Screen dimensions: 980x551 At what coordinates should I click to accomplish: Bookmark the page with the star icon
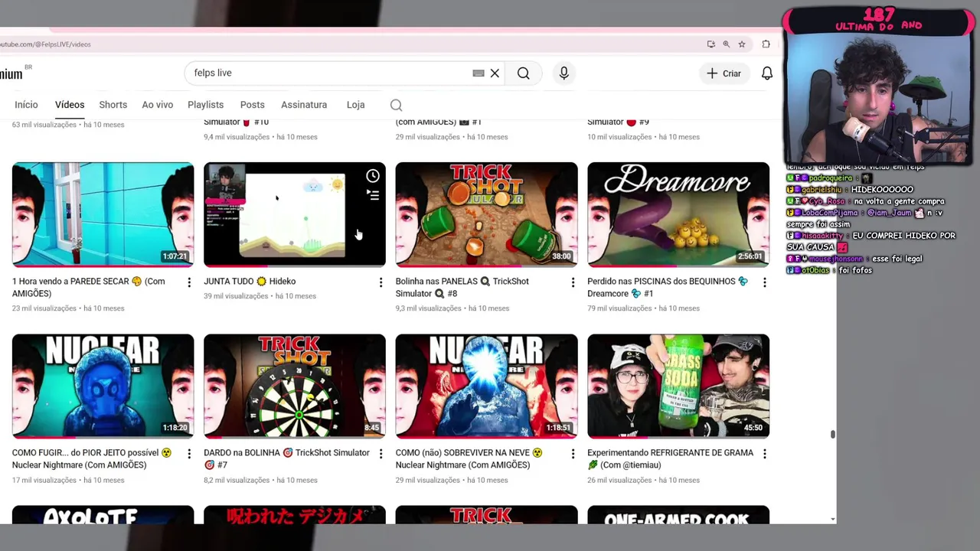point(742,44)
